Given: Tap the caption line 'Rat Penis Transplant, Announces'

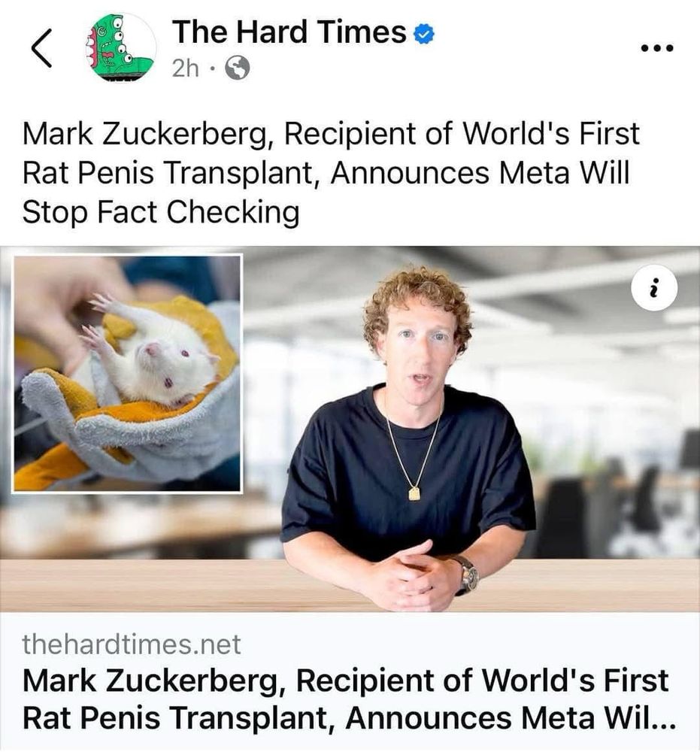Looking at the screenshot, I should coord(257,173).
